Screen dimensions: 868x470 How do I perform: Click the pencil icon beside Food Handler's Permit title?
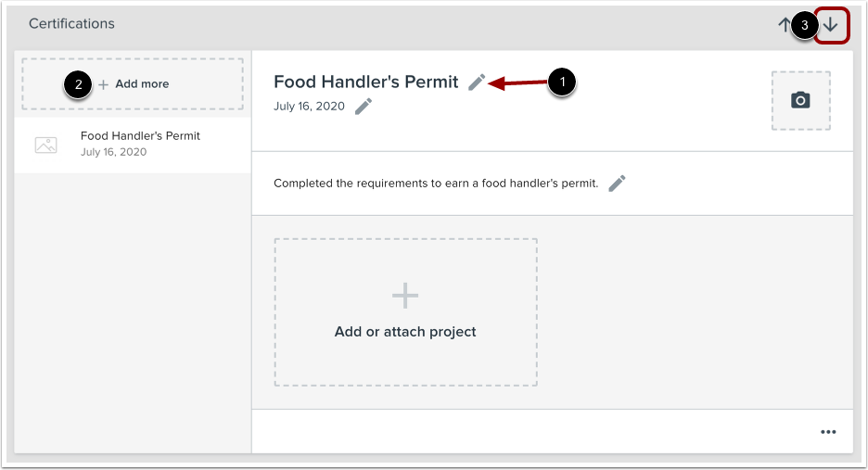(x=476, y=83)
